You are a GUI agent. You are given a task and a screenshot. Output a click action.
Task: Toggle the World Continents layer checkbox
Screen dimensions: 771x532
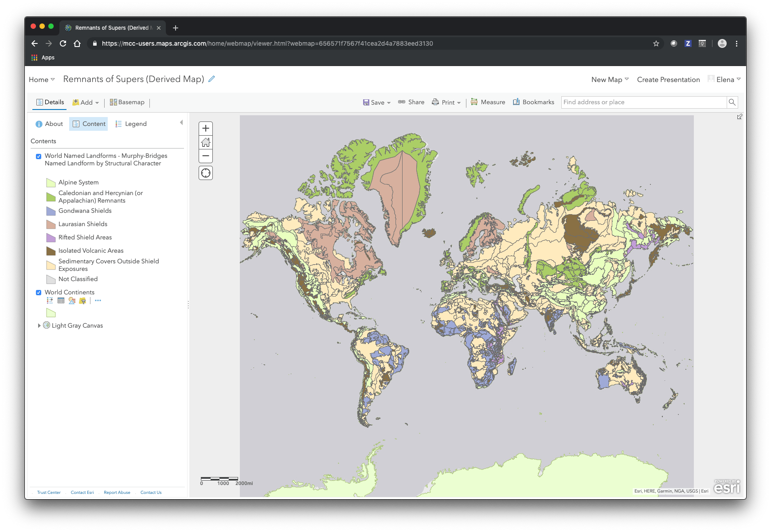(x=39, y=293)
